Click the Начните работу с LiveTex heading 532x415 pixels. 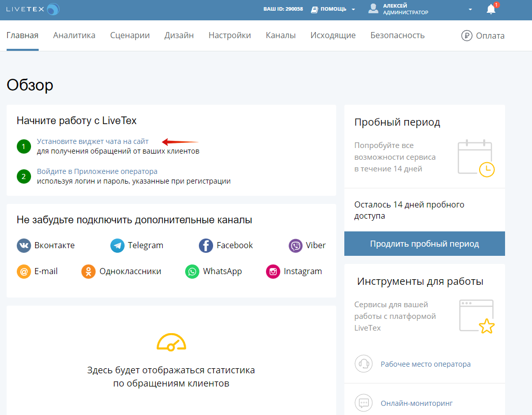click(77, 121)
